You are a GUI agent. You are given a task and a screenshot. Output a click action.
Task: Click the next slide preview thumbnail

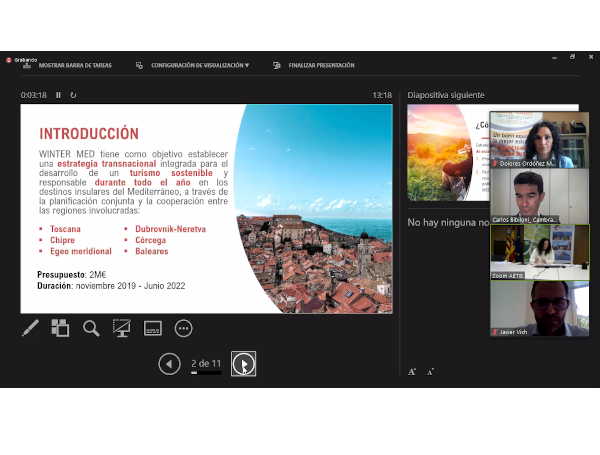click(x=448, y=152)
